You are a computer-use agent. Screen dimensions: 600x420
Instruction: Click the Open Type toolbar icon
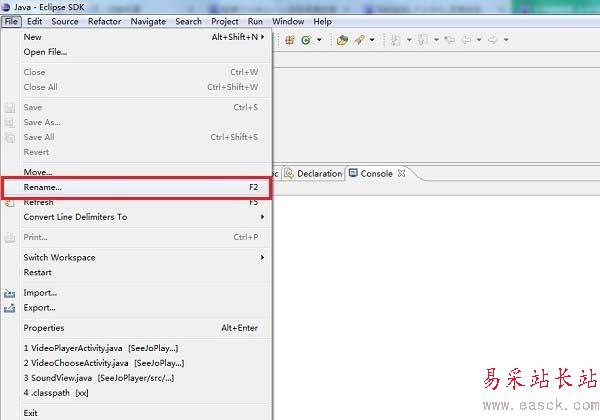tap(342, 40)
